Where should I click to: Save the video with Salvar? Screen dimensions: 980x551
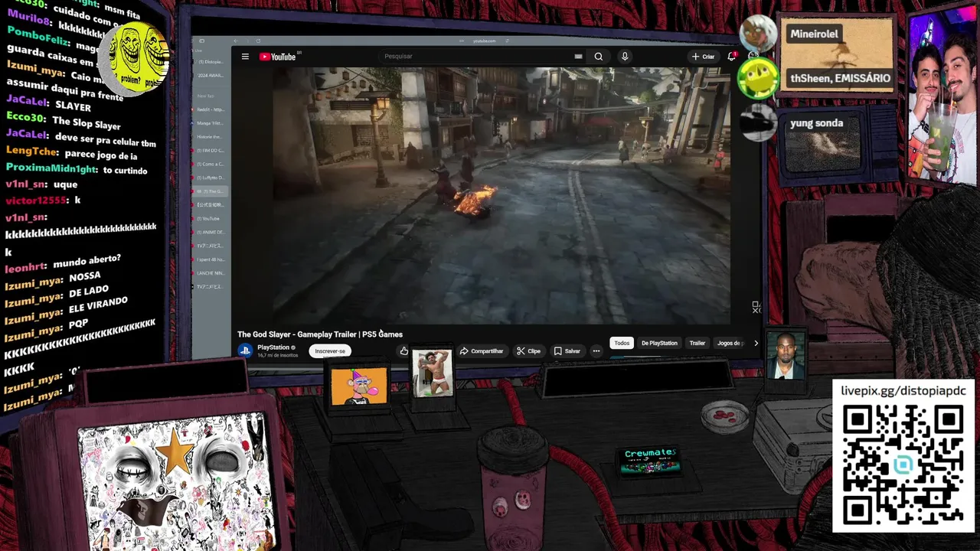567,351
